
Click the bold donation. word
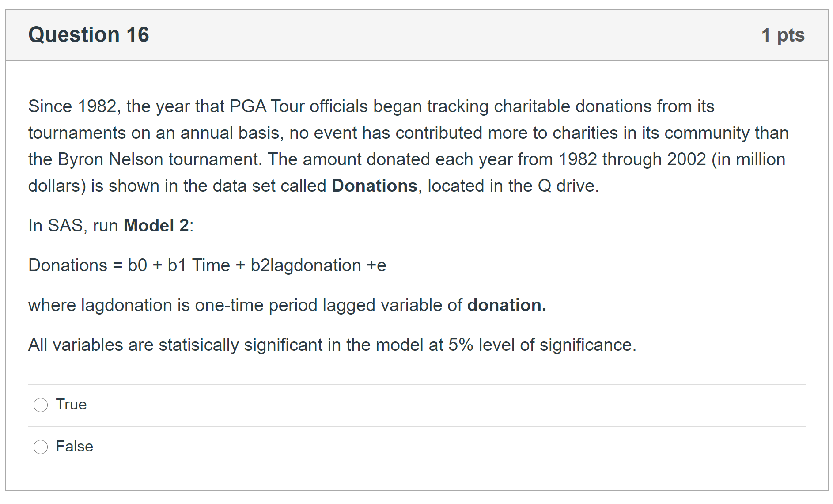coord(506,305)
